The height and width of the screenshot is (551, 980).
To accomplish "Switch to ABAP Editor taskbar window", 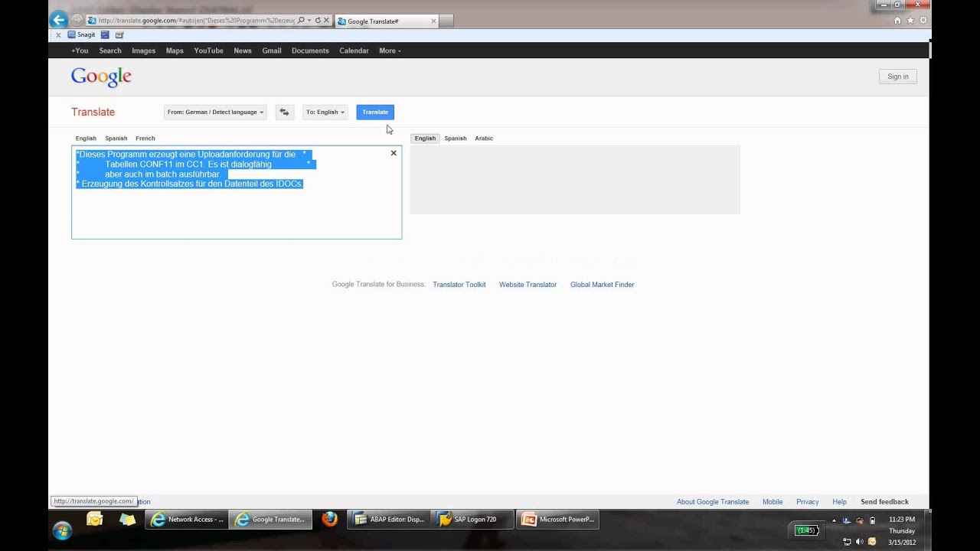I will click(388, 520).
